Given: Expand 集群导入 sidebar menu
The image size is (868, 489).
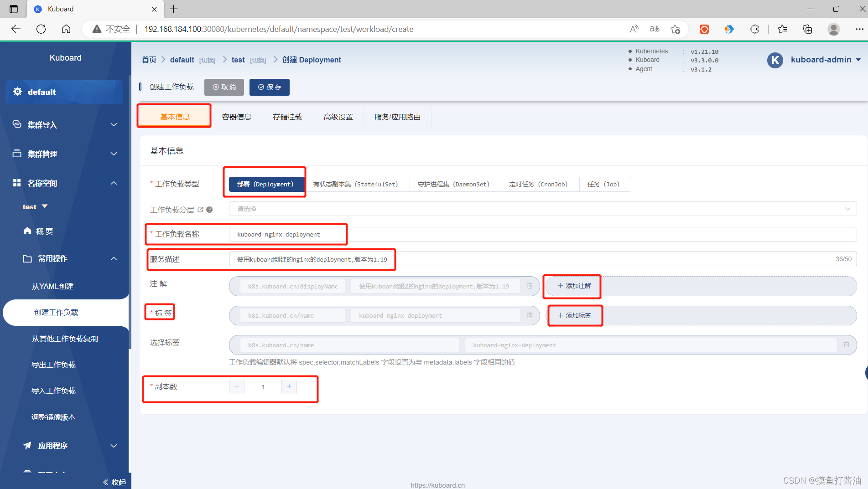Looking at the screenshot, I should pyautogui.click(x=64, y=125).
